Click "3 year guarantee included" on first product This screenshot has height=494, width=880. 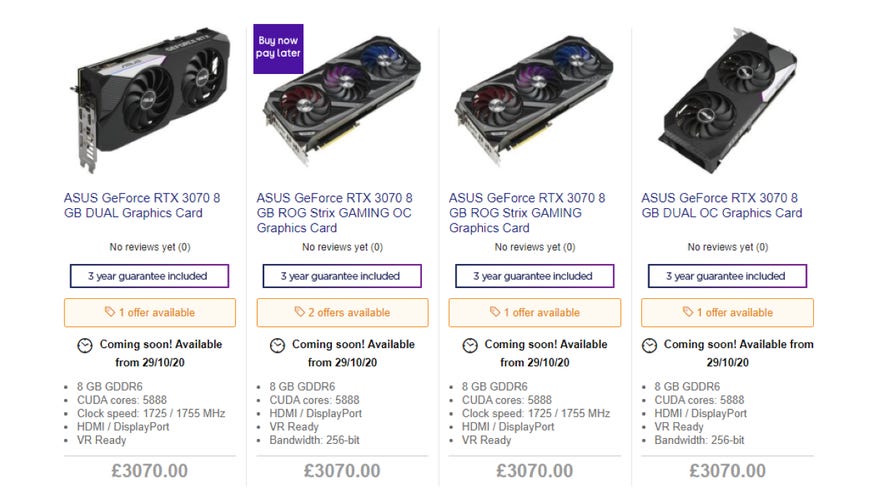point(150,276)
